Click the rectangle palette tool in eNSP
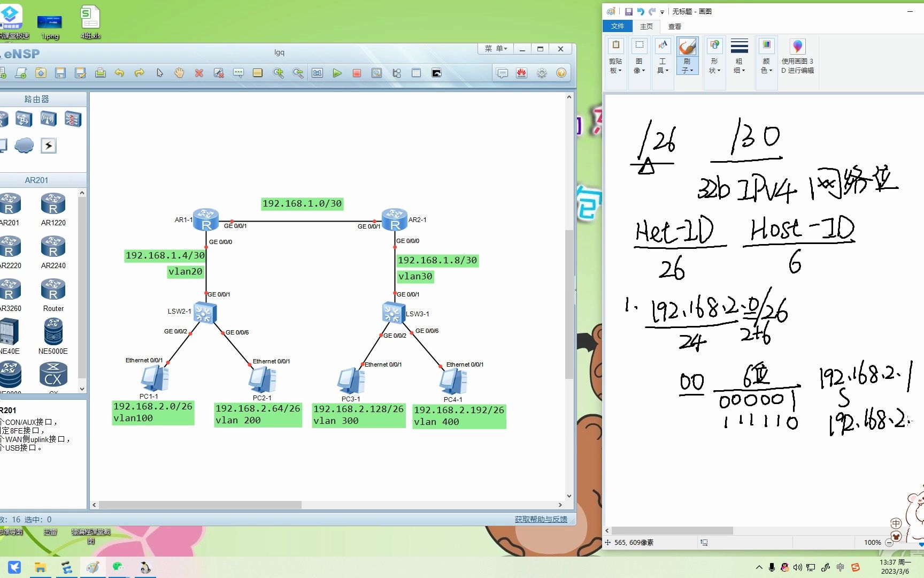The height and width of the screenshot is (578, 924). point(258,73)
